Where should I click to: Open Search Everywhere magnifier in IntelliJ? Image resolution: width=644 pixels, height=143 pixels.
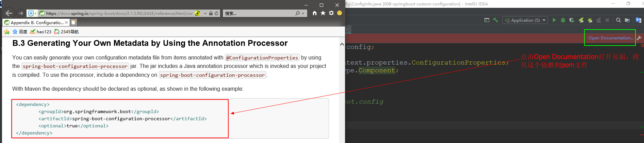(x=618, y=20)
